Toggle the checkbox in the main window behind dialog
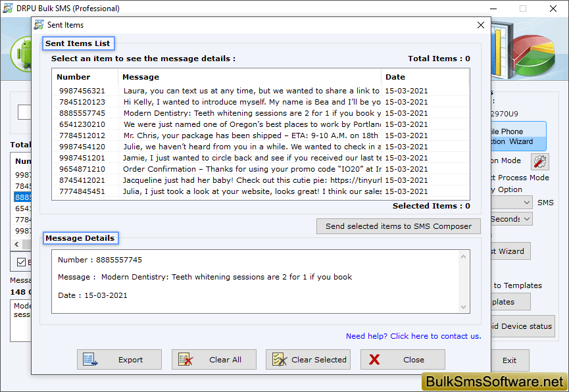 [22, 262]
